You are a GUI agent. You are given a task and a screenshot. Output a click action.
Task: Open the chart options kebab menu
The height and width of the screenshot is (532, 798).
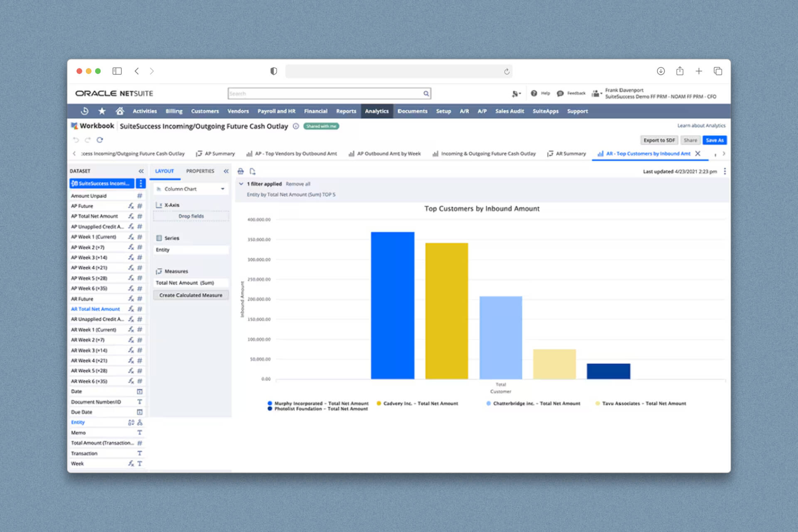725,171
